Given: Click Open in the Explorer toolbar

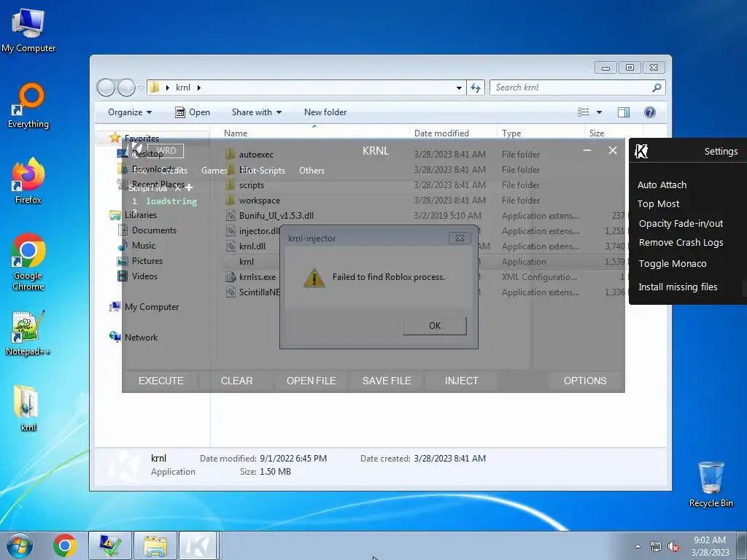Looking at the screenshot, I should click(x=193, y=112).
